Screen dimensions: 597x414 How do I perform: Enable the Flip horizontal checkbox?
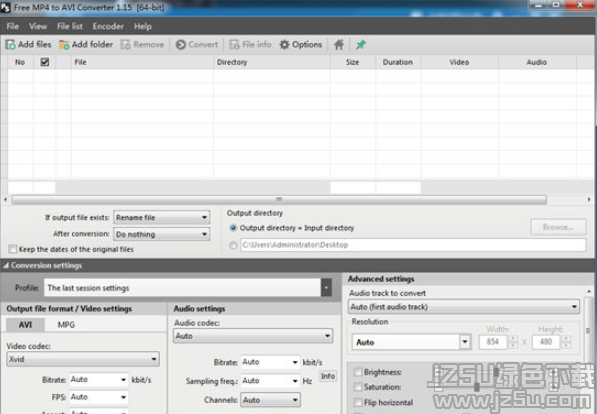358,402
